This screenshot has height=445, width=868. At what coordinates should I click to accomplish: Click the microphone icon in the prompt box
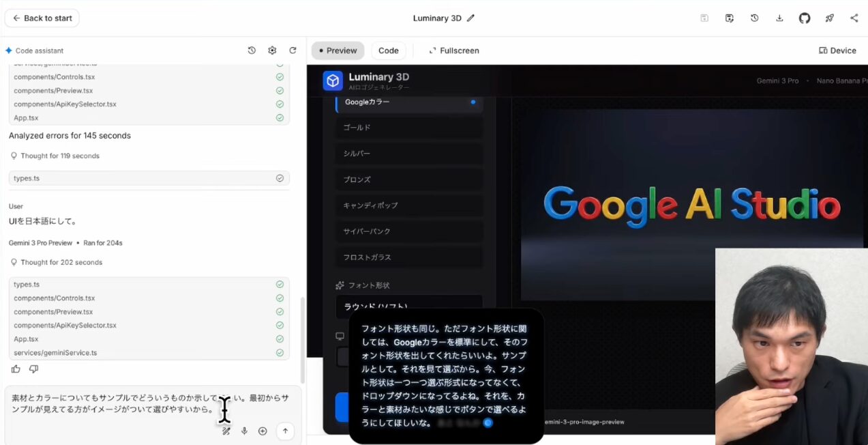pyautogui.click(x=244, y=431)
